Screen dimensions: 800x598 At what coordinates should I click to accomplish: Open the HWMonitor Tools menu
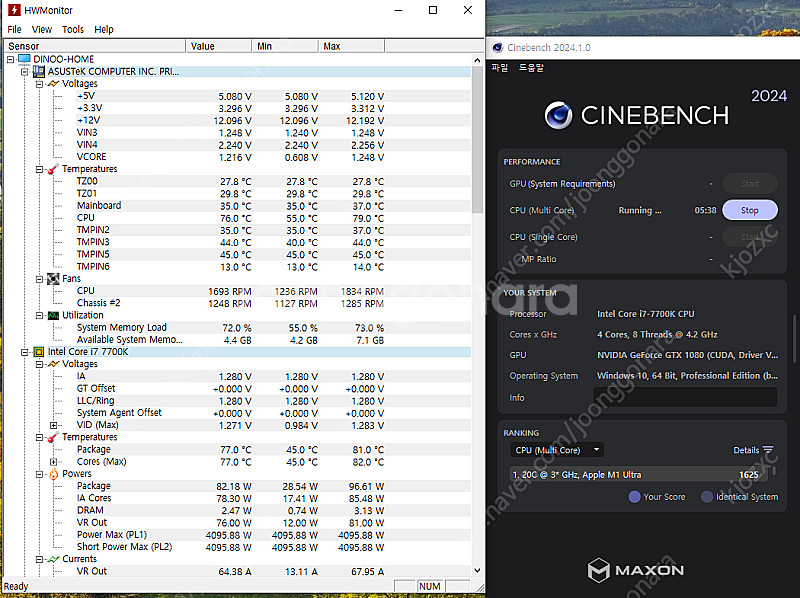[x=73, y=30]
